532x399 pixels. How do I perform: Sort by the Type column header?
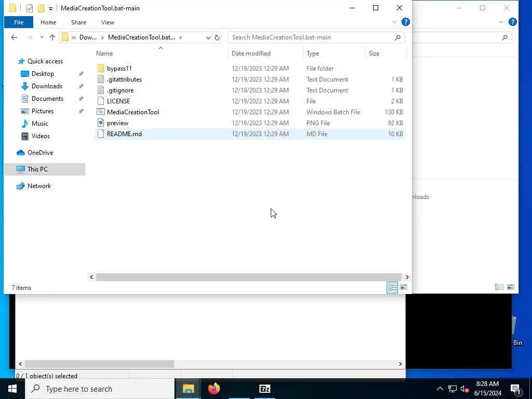312,54
